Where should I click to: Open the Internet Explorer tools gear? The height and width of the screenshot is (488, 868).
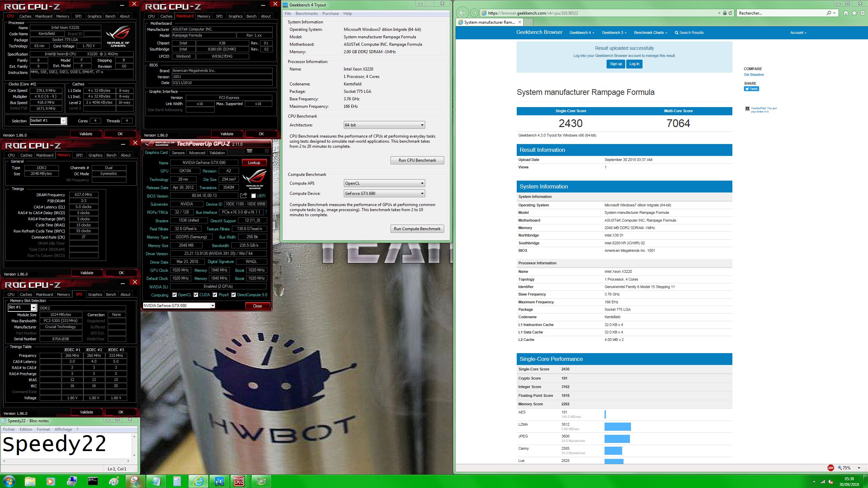[x=862, y=13]
